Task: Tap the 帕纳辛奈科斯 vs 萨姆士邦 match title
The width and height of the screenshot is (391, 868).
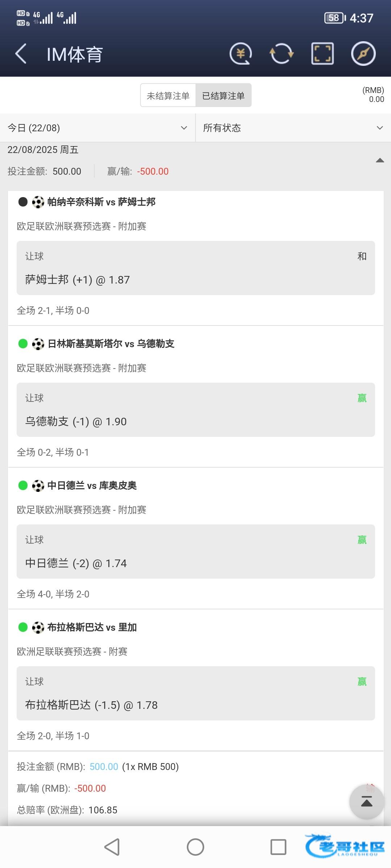Action: tap(101, 202)
